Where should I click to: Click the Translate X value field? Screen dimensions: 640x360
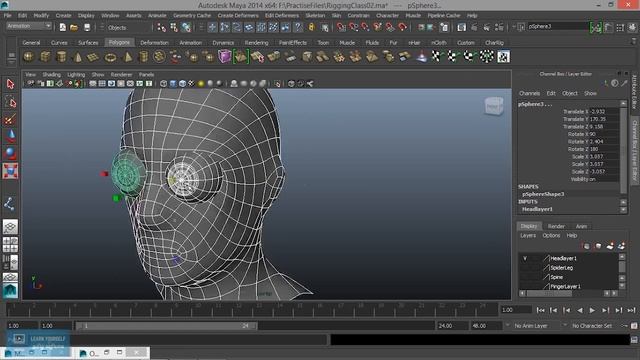tap(604, 111)
